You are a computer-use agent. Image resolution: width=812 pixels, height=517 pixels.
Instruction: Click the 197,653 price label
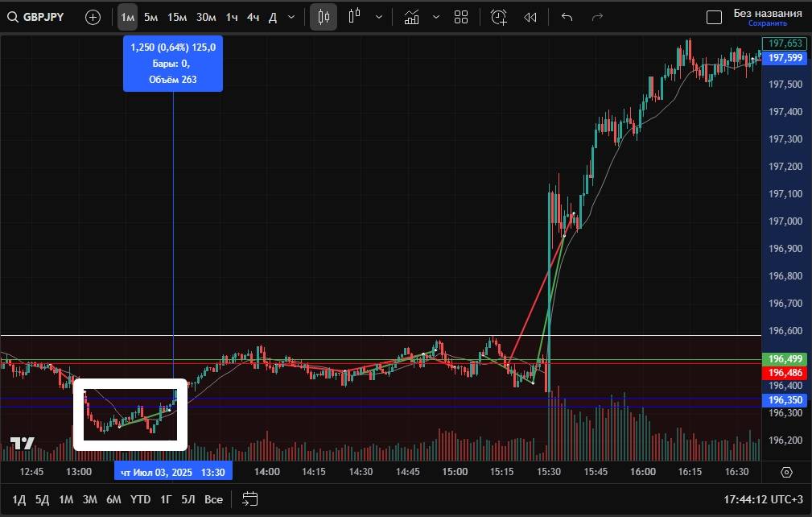785,43
